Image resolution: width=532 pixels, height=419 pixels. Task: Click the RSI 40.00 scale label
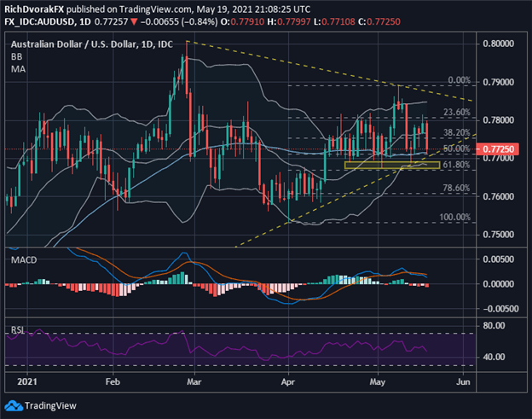494,358
